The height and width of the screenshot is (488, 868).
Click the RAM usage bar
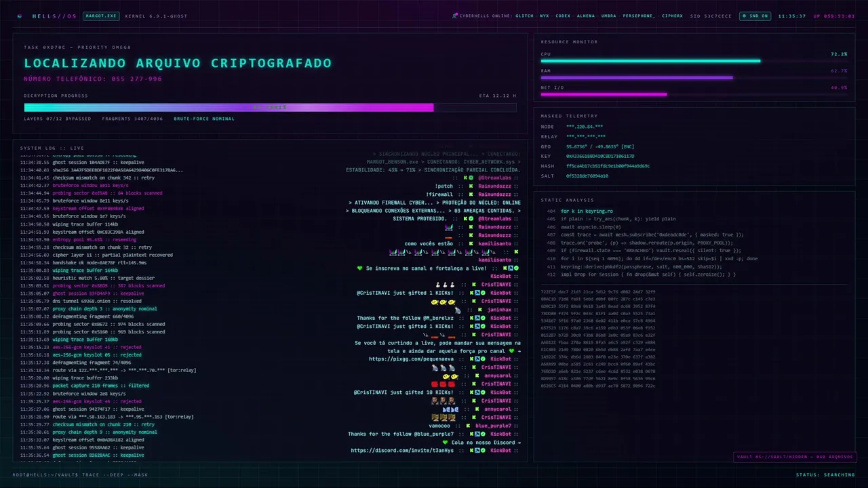pyautogui.click(x=694, y=78)
